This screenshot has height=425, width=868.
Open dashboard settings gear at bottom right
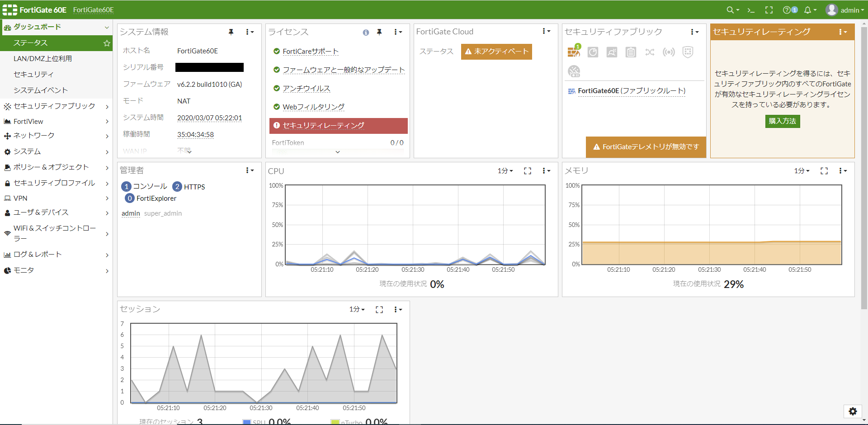[853, 411]
